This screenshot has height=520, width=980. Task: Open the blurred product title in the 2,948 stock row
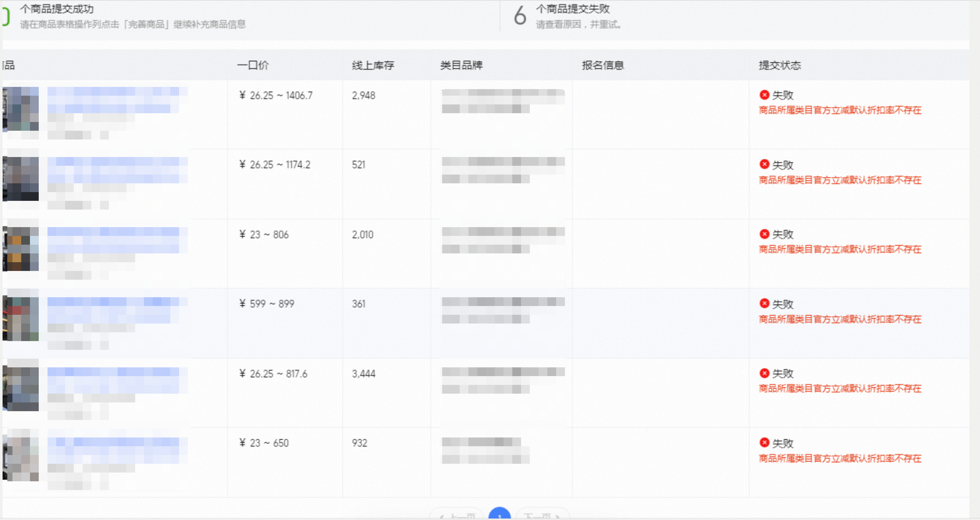[x=117, y=100]
